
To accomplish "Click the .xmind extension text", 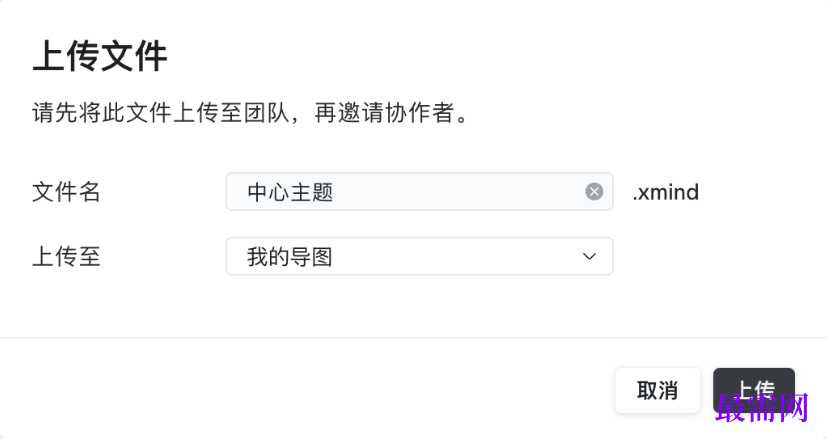I will pos(666,192).
